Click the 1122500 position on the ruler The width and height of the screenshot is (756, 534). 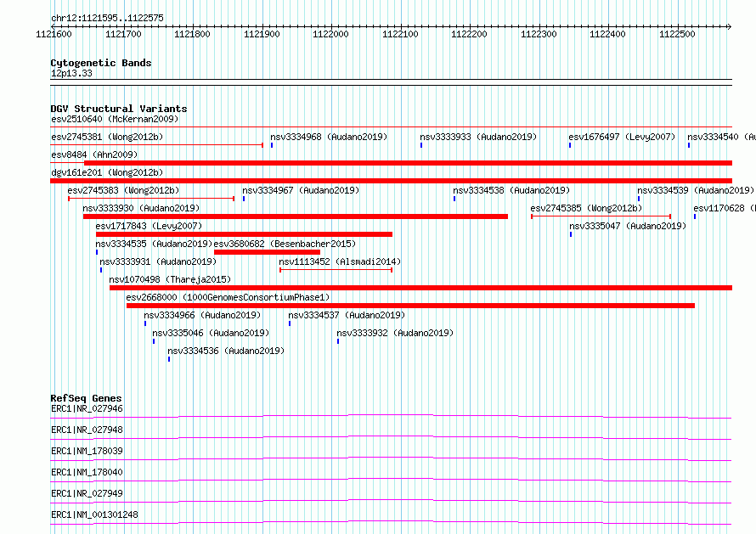tap(677, 34)
